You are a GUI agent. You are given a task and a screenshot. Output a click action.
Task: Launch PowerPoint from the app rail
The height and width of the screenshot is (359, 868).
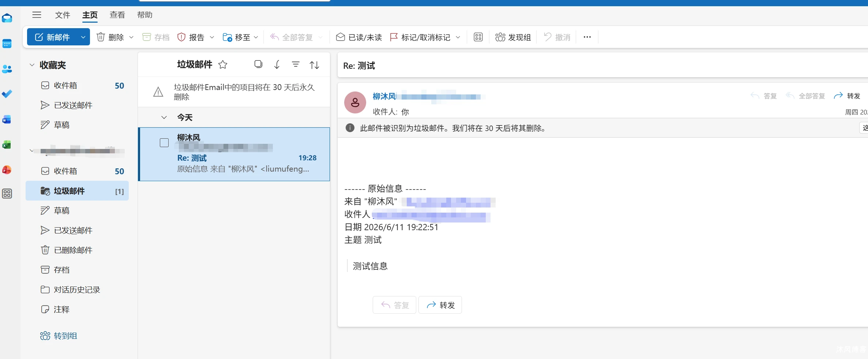(x=7, y=170)
